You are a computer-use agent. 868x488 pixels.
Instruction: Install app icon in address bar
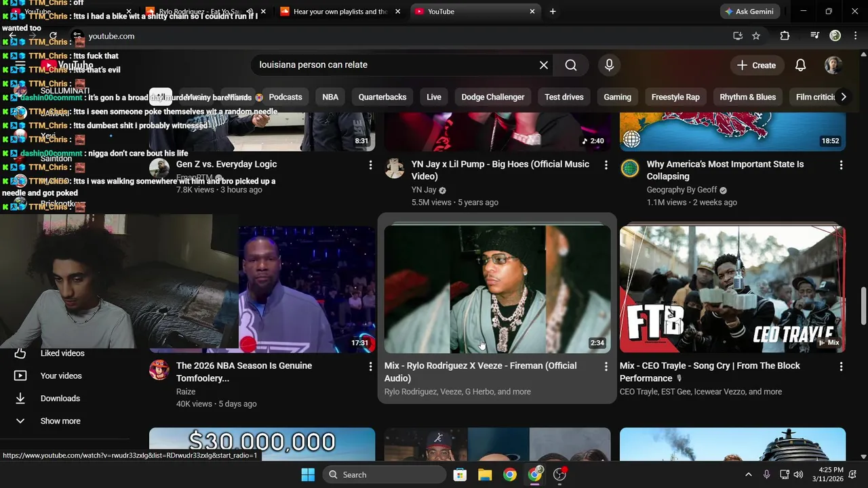pos(738,36)
